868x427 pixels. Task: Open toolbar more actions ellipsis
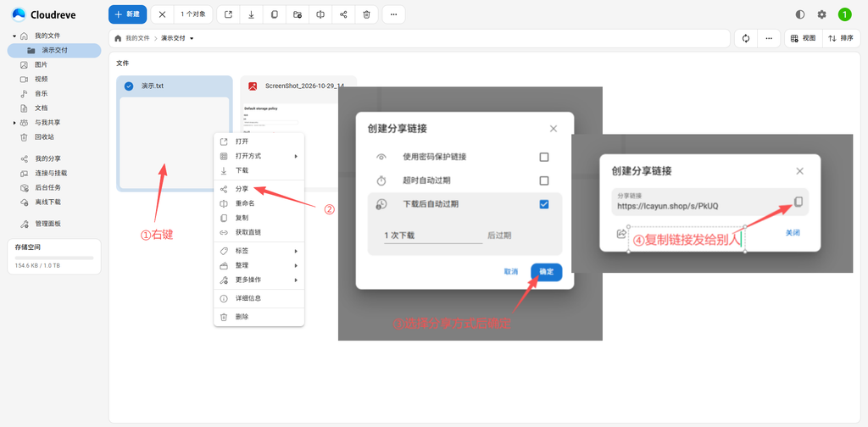393,14
